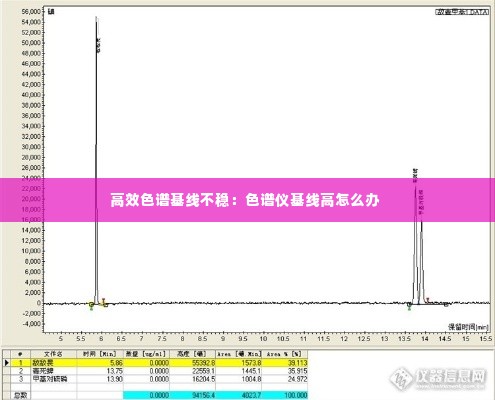Click the 'Area [Min]' column header

point(239,354)
